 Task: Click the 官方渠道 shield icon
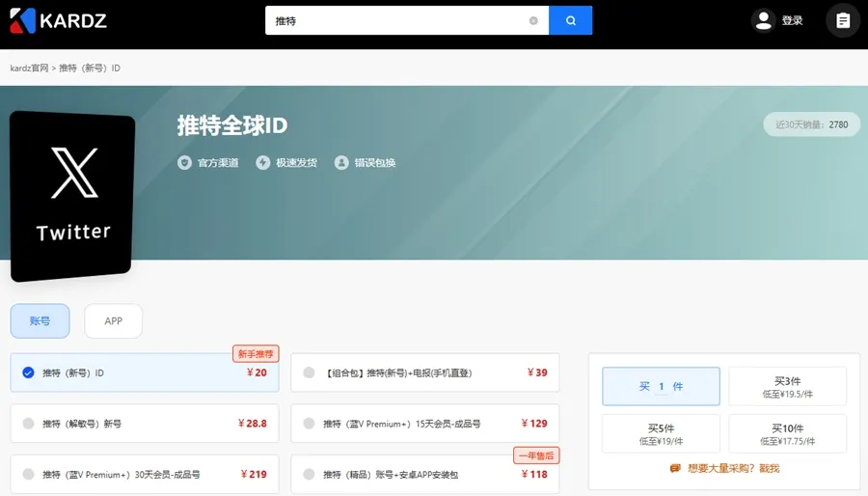point(184,163)
